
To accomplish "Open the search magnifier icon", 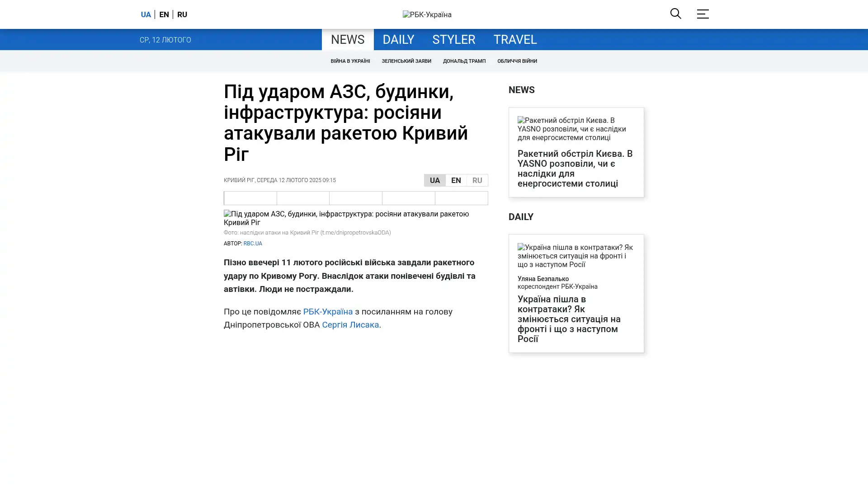I will (675, 14).
